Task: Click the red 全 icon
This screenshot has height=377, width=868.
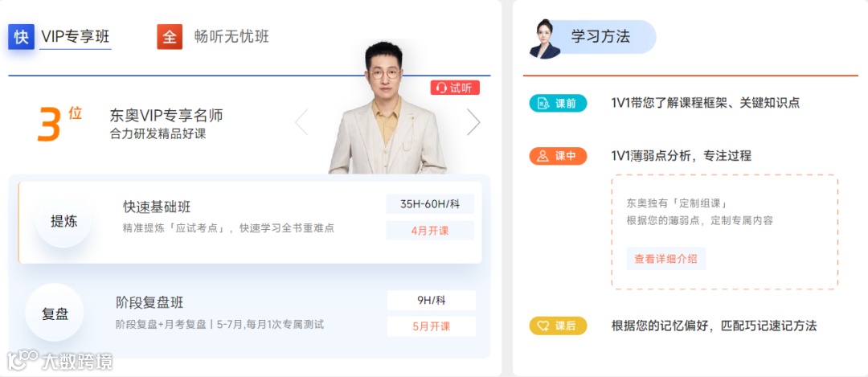Action: tap(170, 36)
